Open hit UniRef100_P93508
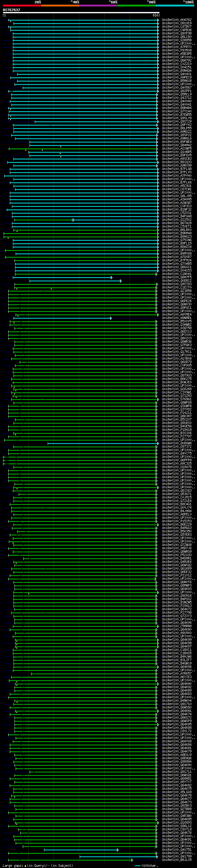This screenshot has height=868, width=197. point(177,50)
